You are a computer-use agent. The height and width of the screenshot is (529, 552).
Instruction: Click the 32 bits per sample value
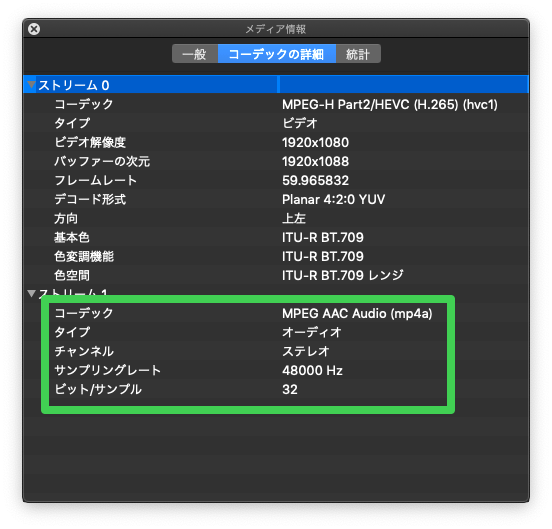[x=290, y=389]
